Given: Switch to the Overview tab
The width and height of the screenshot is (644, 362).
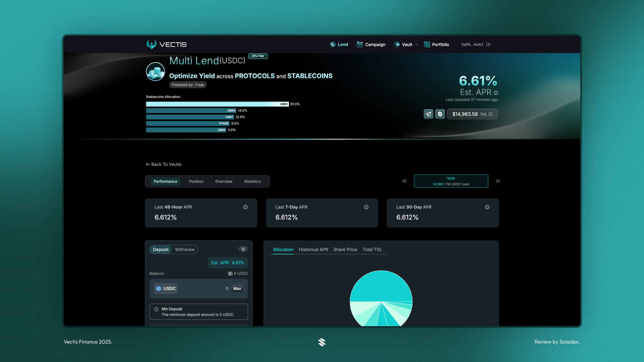Looking at the screenshot, I should 224,181.
